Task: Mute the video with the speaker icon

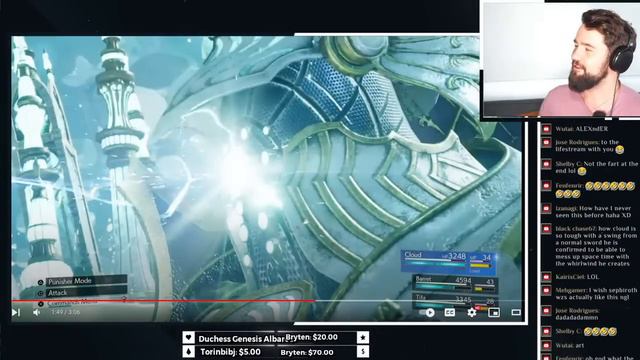Action: (37, 312)
